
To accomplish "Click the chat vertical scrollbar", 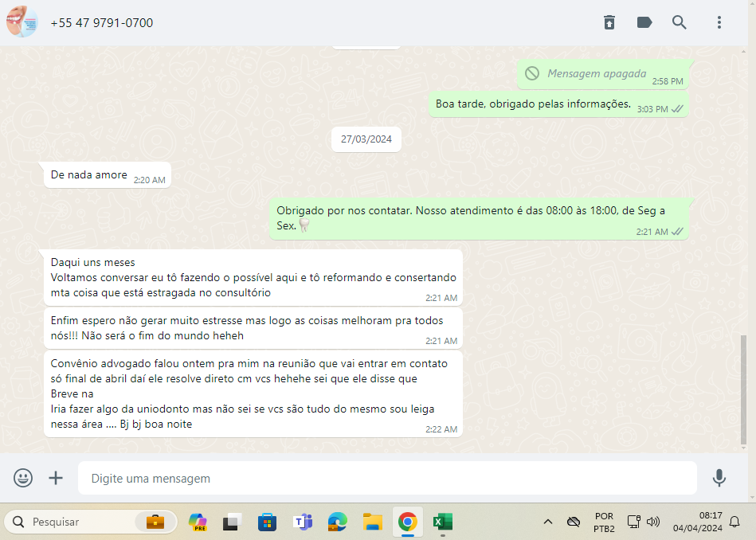I will tap(743, 389).
